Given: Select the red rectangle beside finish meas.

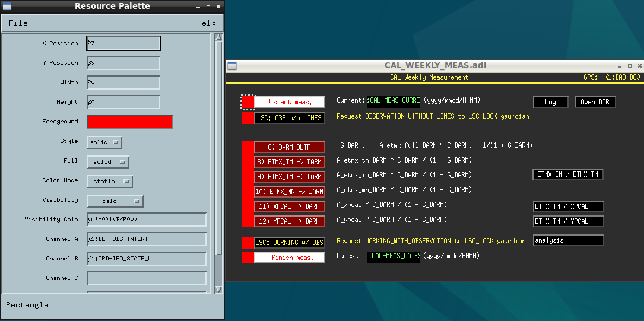Looking at the screenshot, I should 248,258.
